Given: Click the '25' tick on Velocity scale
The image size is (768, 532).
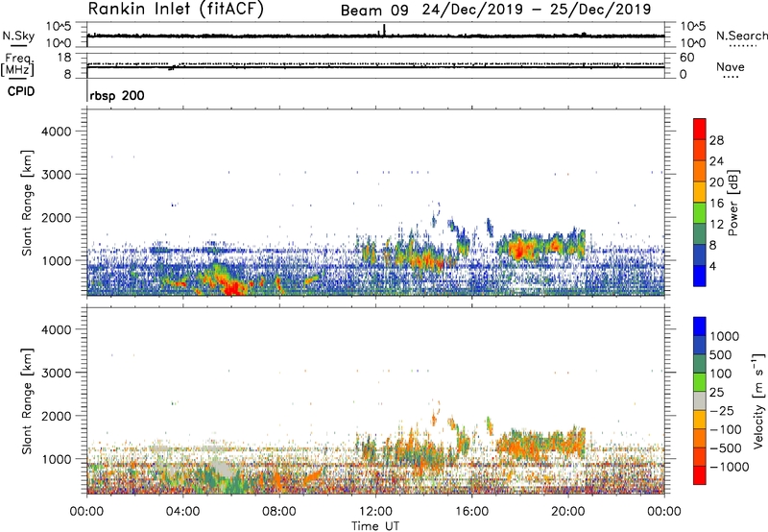Looking at the screenshot, I should coord(717,393).
